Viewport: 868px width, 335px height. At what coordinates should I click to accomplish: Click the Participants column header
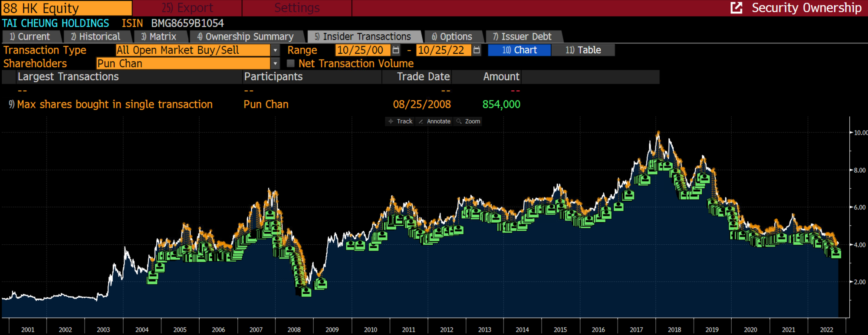click(312, 77)
